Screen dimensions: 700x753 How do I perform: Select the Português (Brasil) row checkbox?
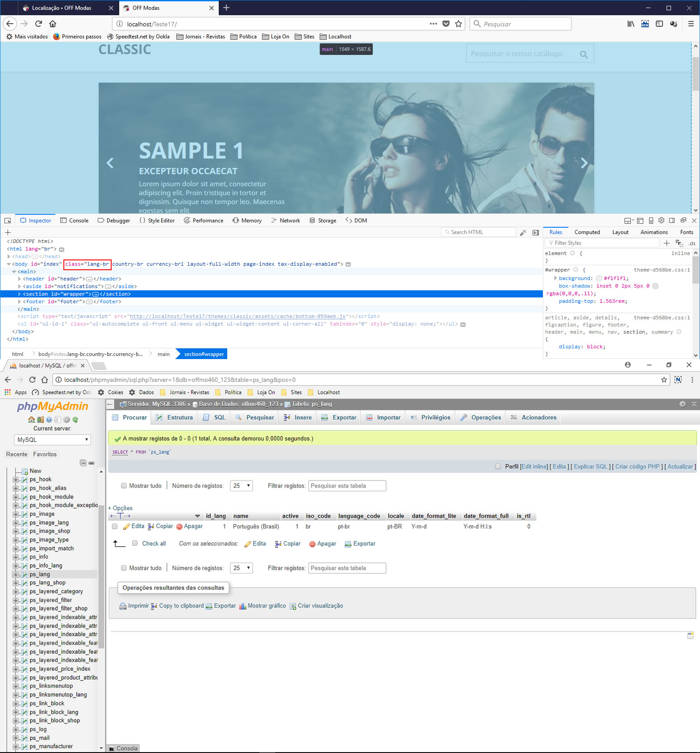pyautogui.click(x=115, y=527)
